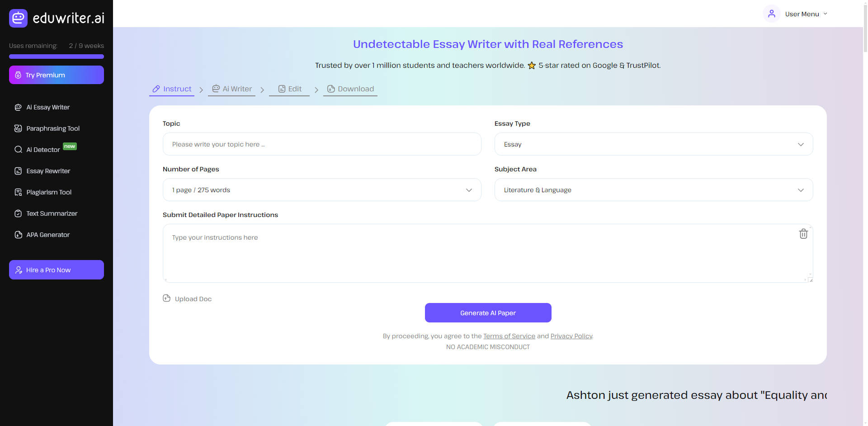Open the AI Essay Writer tool
The width and height of the screenshot is (868, 426).
[47, 107]
